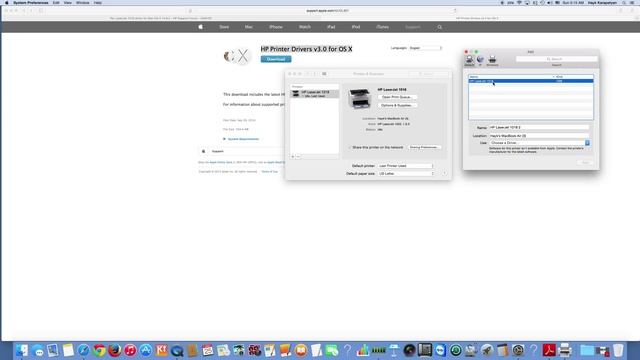Click the blue Download button

point(276,59)
